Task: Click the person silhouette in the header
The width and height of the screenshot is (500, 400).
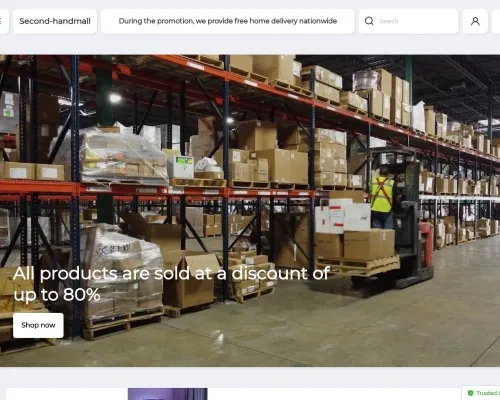Action: click(x=475, y=21)
